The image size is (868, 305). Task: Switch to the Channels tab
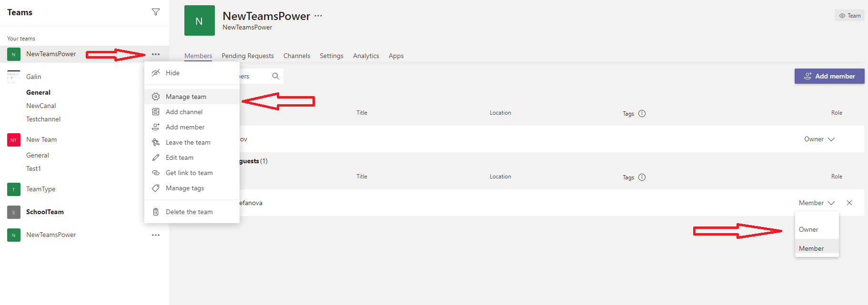(297, 56)
